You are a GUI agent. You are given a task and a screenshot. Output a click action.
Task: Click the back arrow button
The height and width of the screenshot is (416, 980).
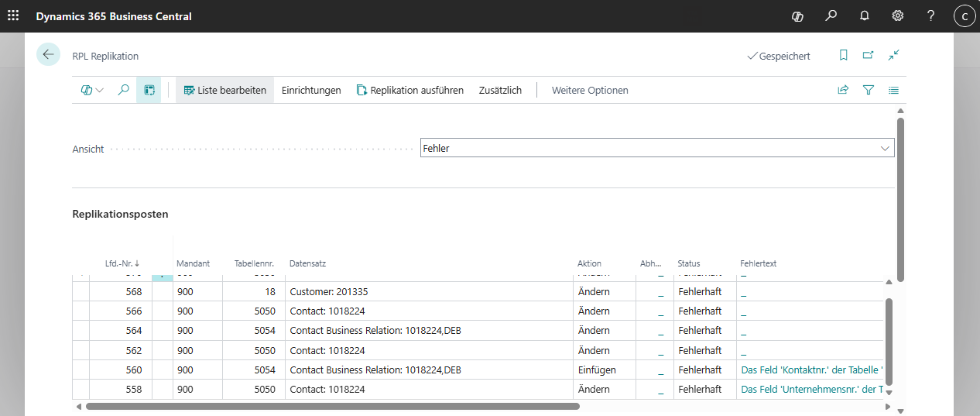pos(48,54)
